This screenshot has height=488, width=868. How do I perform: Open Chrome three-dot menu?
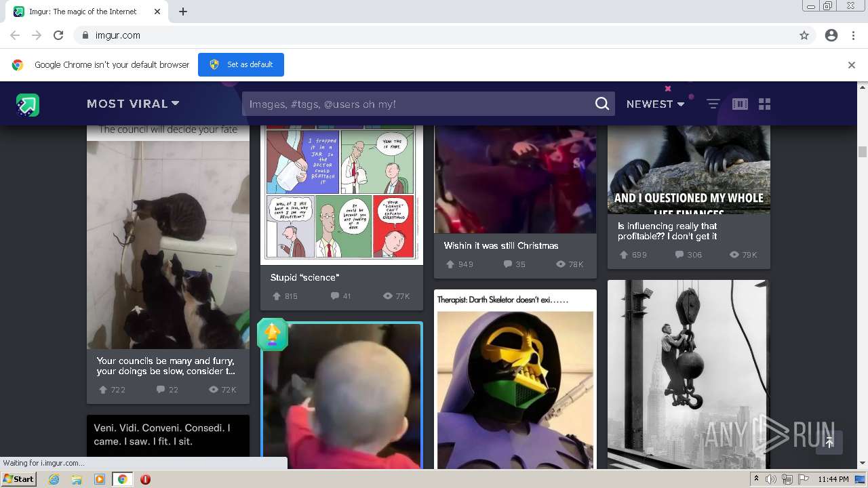(853, 35)
